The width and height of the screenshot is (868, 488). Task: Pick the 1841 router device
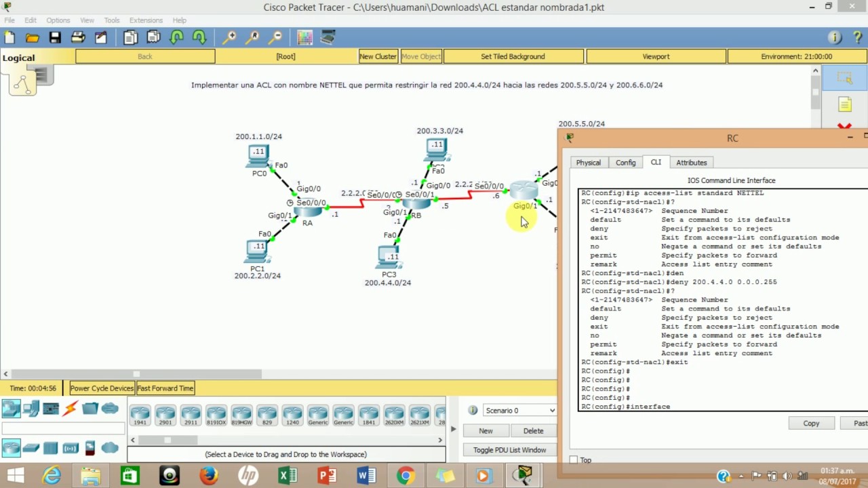[369, 415]
